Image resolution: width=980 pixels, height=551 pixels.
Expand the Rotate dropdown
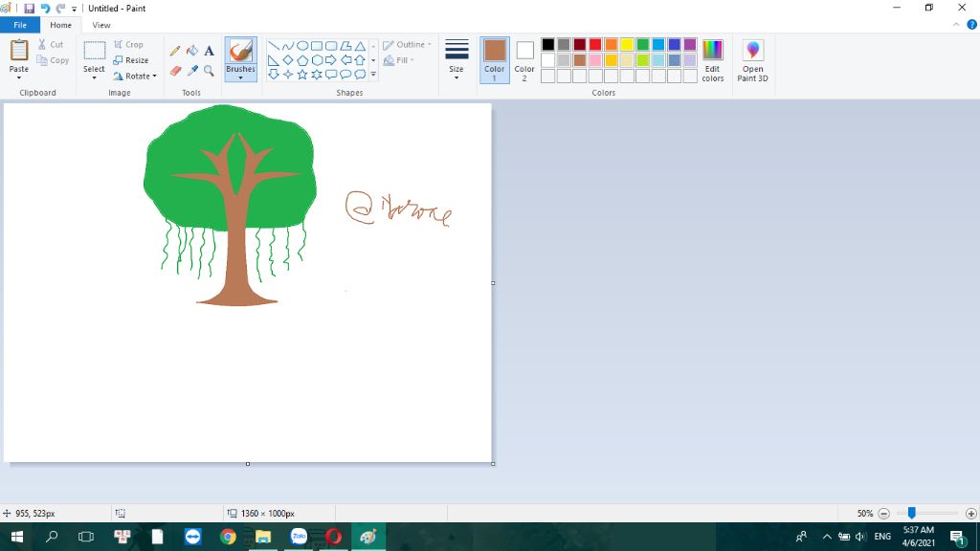tap(154, 77)
